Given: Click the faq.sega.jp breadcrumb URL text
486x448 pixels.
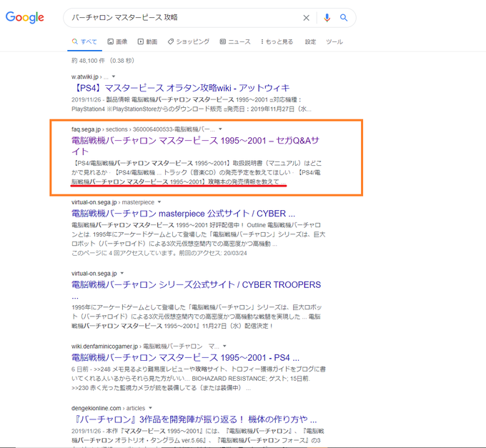Looking at the screenshot, I should pos(143,129).
